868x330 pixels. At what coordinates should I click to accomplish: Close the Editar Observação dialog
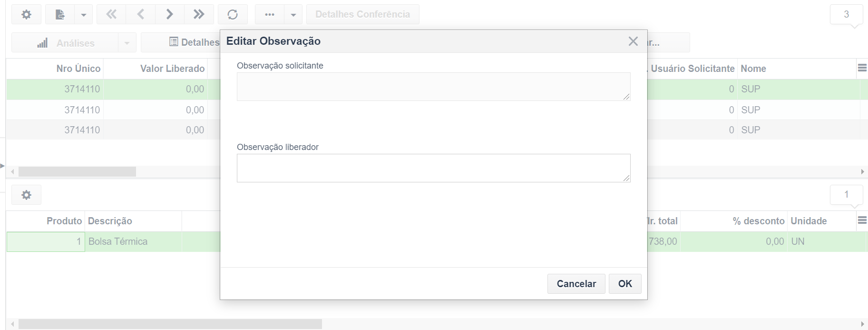[x=633, y=41]
